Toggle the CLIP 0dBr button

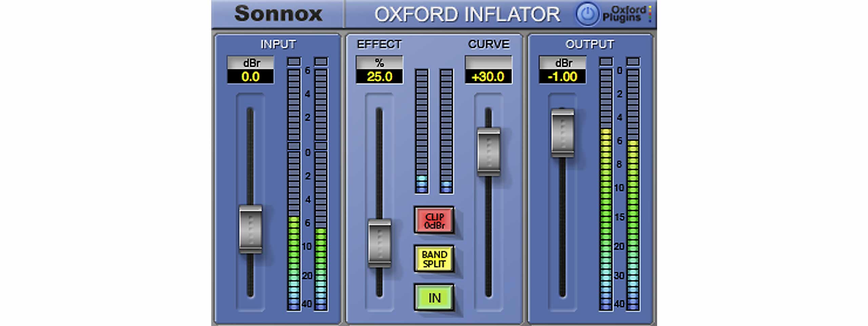click(434, 220)
